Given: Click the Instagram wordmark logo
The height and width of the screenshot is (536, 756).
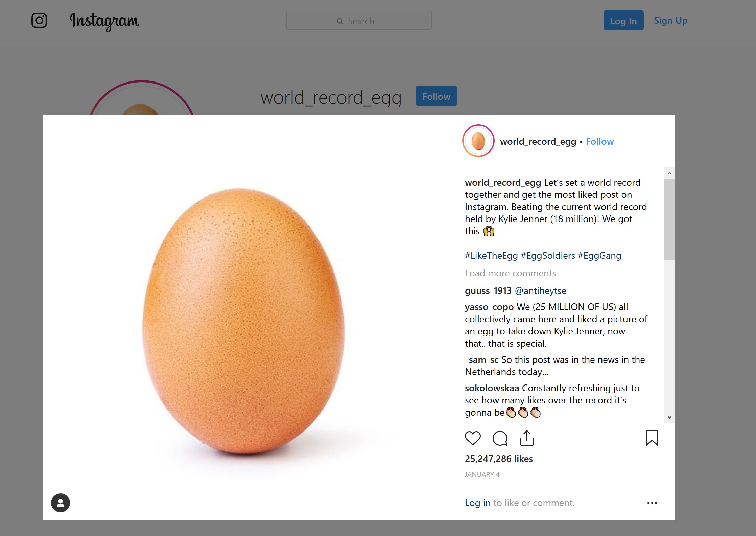Looking at the screenshot, I should [x=104, y=21].
